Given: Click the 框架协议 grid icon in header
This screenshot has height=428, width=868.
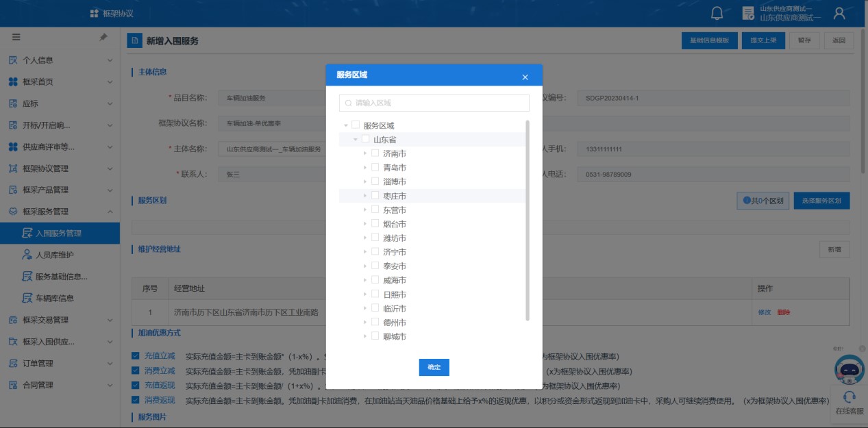Looking at the screenshot, I should click(95, 14).
